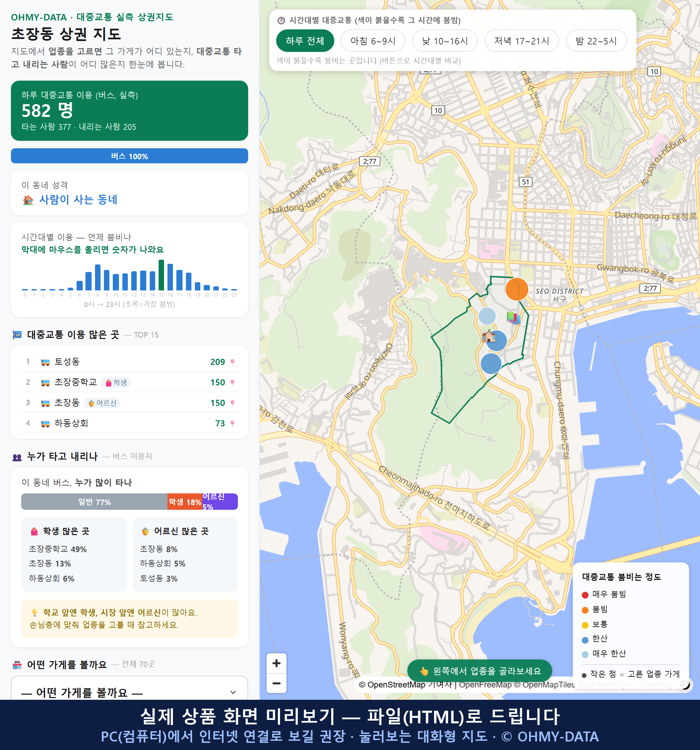The width and height of the screenshot is (700, 750).
Task: Click the orange 붐빔 circle marker on map
Action: click(516, 289)
